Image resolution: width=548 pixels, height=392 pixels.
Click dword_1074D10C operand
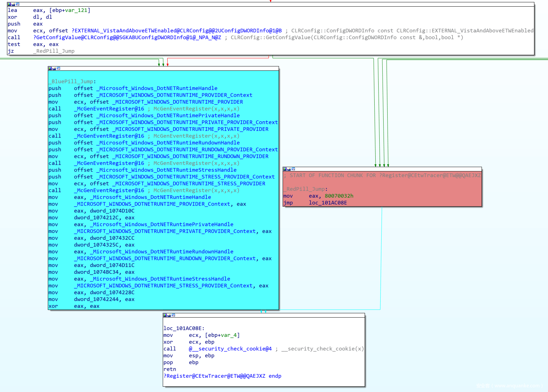112,211
